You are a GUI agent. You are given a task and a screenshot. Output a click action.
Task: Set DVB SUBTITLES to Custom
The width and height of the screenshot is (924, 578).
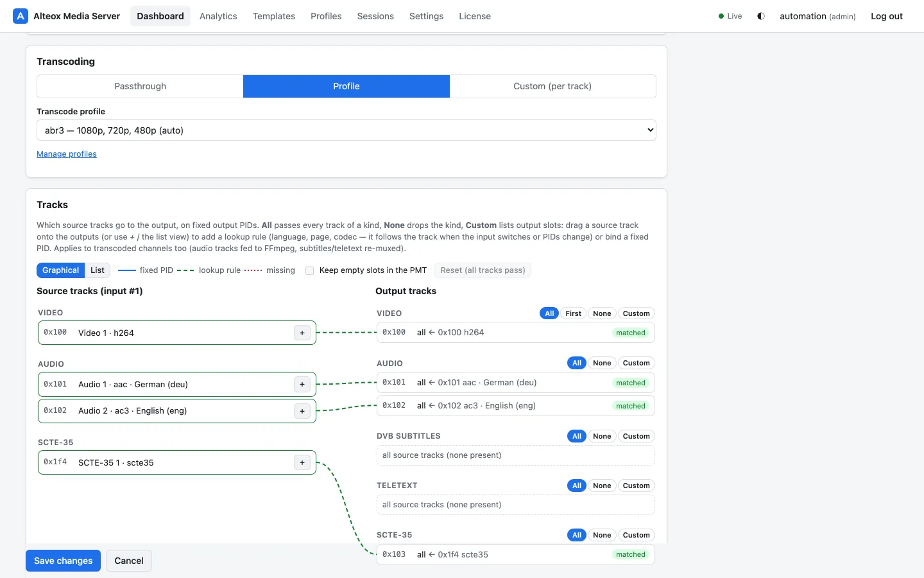637,436
